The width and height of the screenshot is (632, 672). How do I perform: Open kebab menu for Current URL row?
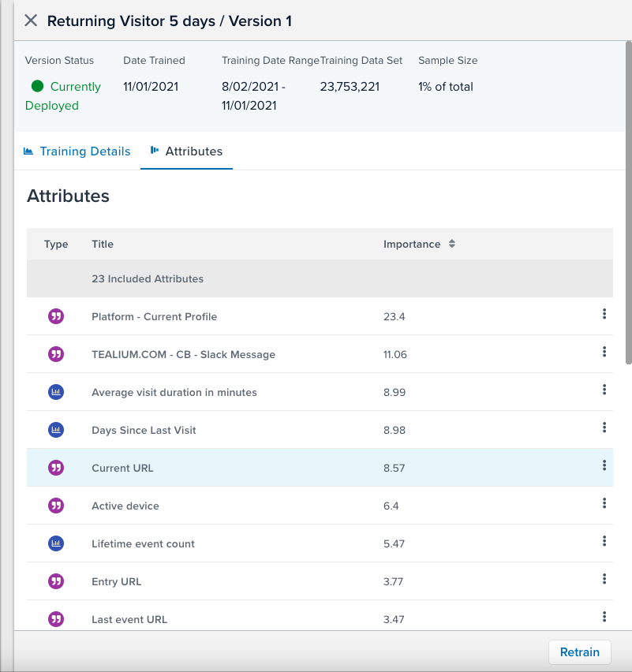604,466
